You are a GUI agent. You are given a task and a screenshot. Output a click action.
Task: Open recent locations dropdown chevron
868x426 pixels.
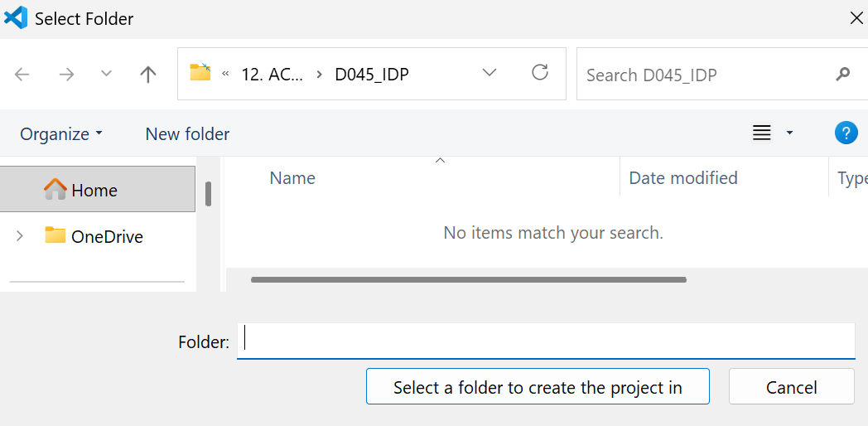point(106,75)
